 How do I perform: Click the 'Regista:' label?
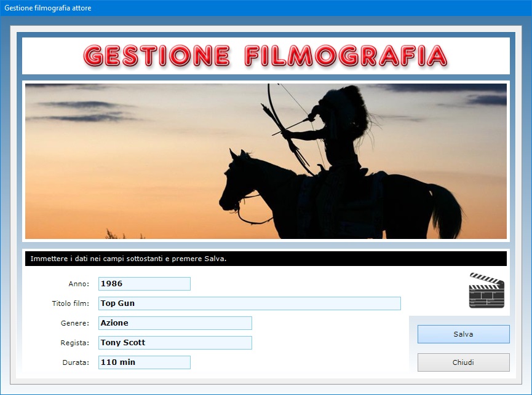[x=75, y=343]
